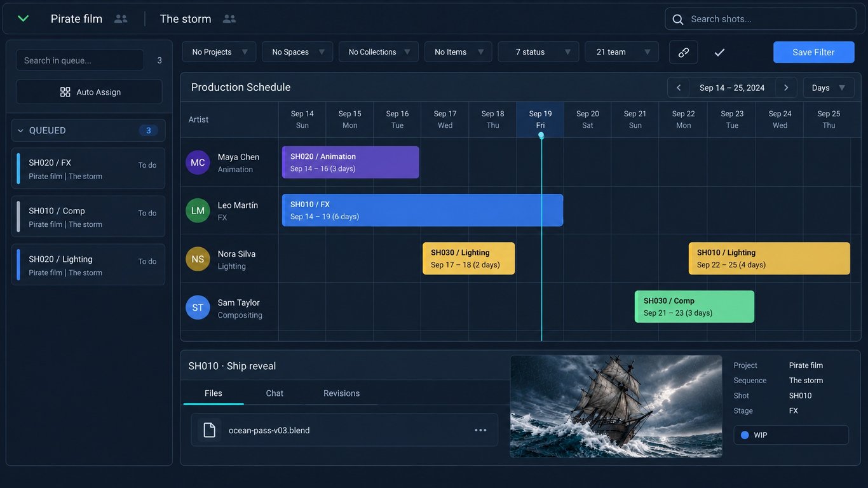
Task: Click the magnifier icon in shot search
Action: 678,19
